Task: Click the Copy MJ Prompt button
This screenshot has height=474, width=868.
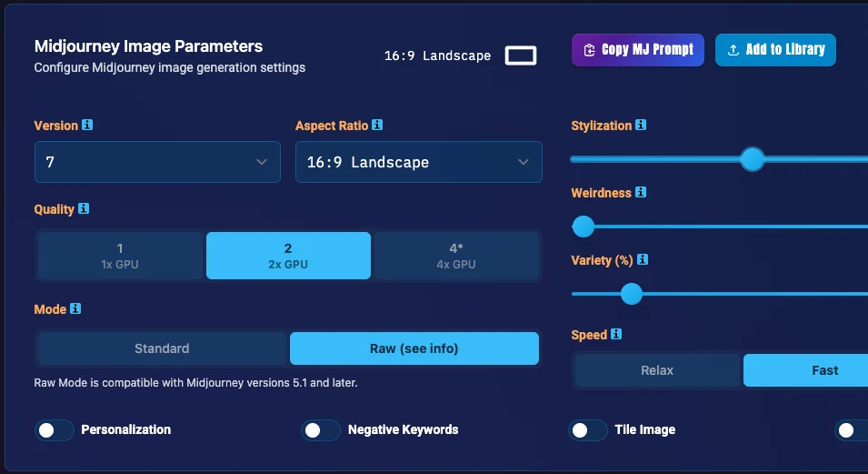Action: pos(638,50)
